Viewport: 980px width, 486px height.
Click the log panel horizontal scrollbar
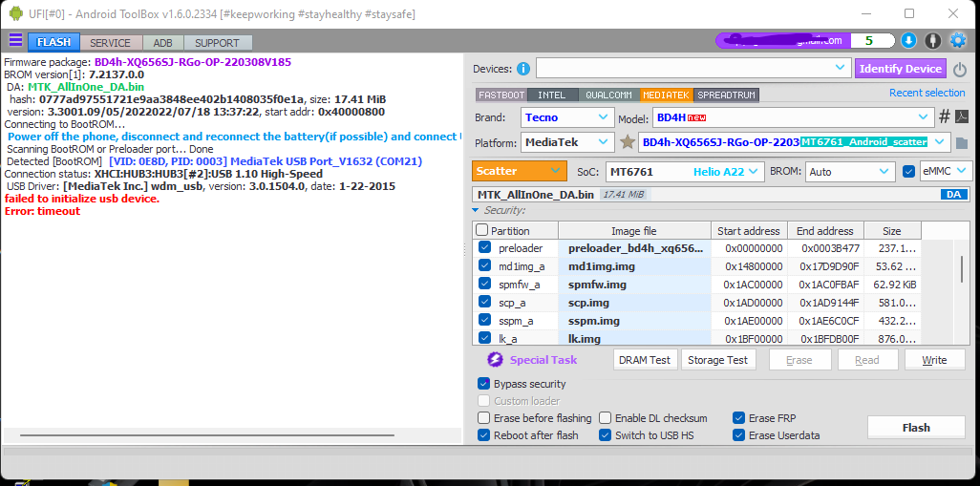pos(207,434)
